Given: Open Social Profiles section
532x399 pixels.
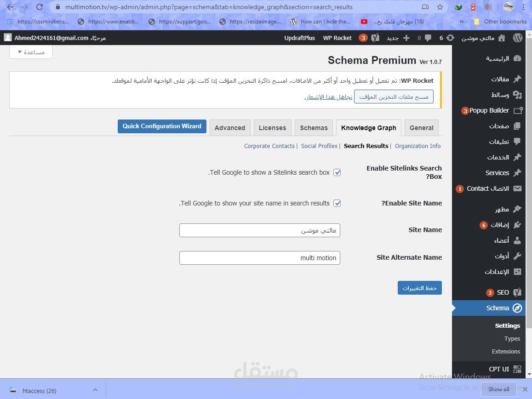Looking at the screenshot, I should [319, 146].
